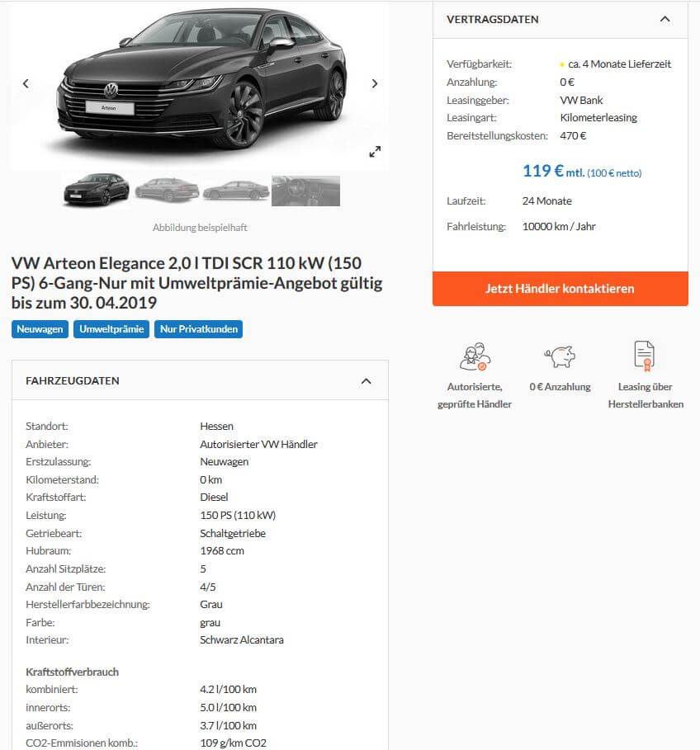Click the Fahrzeugdaten section header
Image resolution: width=700 pixels, height=750 pixels.
click(200, 380)
